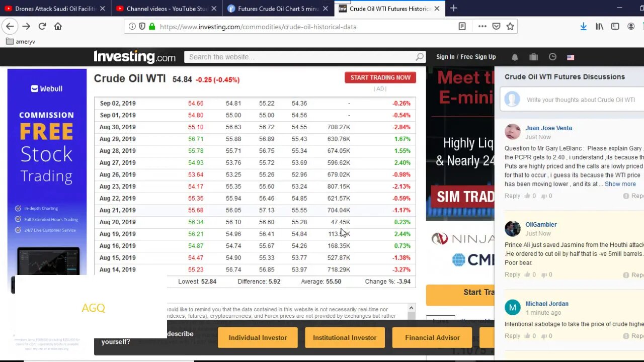Image resolution: width=644 pixels, height=362 pixels.
Task: Select the Lowest: 52.84 summary value
Action: tap(197, 282)
